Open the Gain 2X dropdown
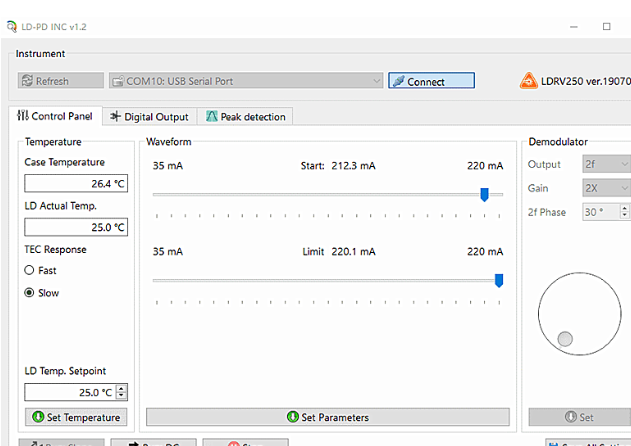 (x=606, y=188)
